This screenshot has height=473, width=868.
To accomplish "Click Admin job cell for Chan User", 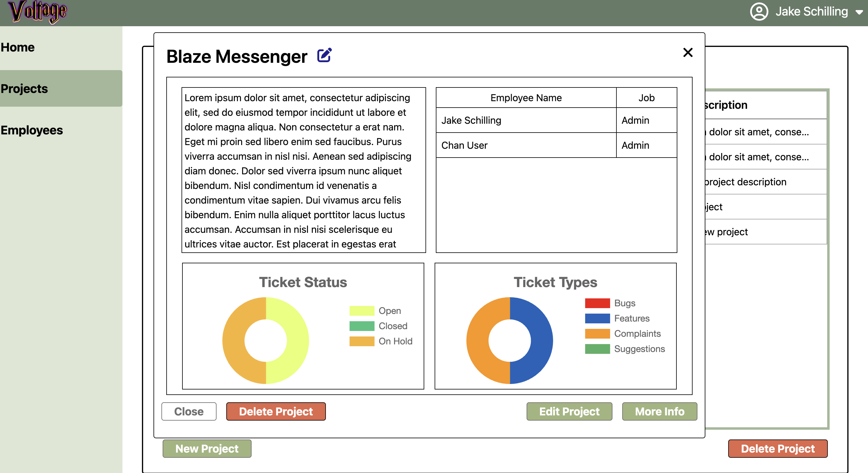I will pos(646,145).
